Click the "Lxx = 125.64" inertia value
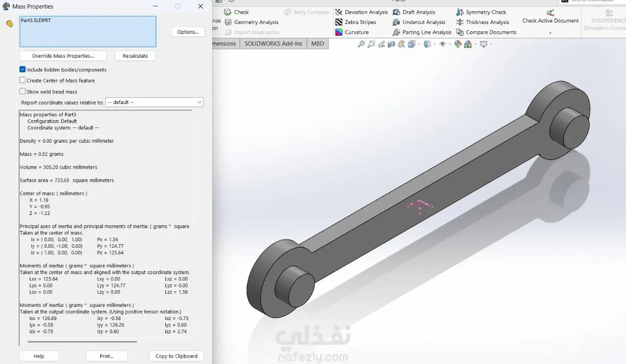Screen dimensions: 626x364 pos(44,279)
